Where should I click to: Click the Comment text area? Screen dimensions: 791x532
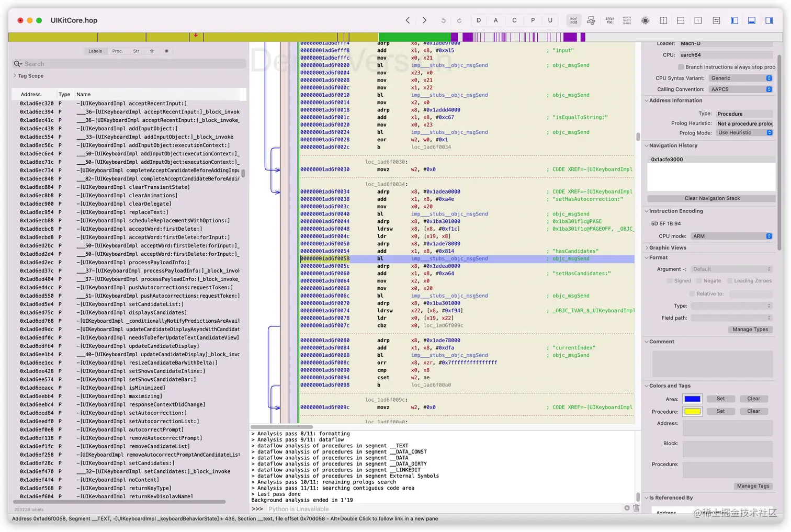(x=712, y=364)
